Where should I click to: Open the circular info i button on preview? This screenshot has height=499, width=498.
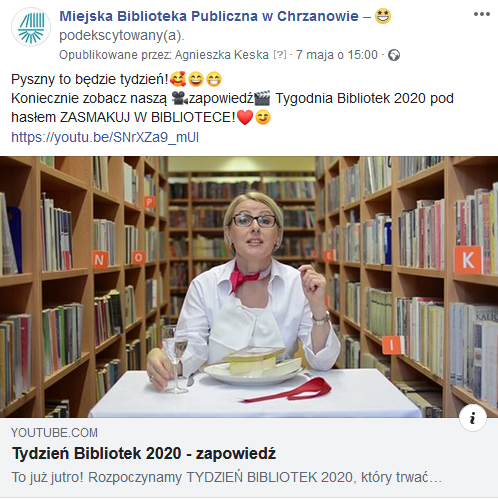tap(473, 418)
